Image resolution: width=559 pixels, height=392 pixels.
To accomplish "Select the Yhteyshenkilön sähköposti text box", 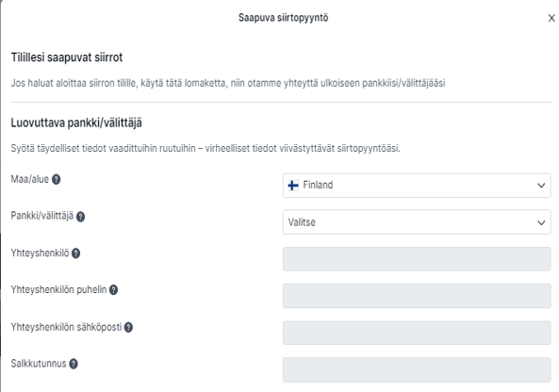I will 417,333.
